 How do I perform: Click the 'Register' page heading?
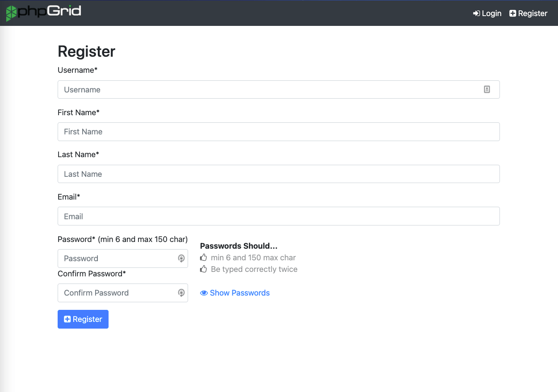(x=87, y=51)
